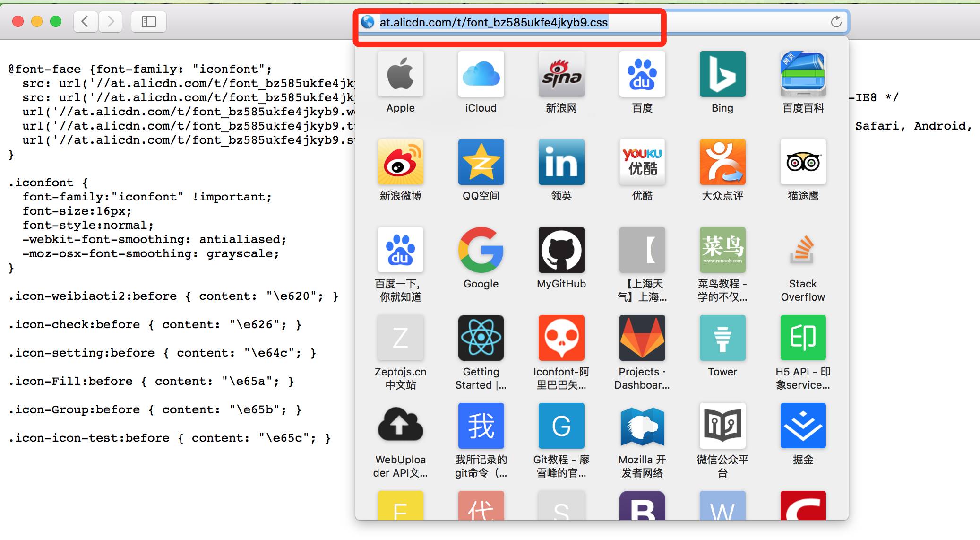Image resolution: width=980 pixels, height=540 pixels.
Task: Click the WebUploader API favorite
Action: pos(400,426)
